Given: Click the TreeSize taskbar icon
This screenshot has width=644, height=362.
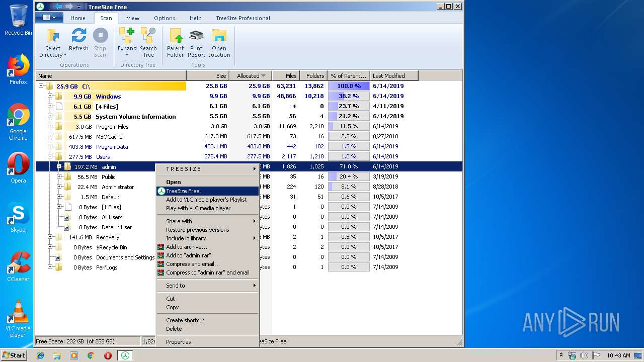Looking at the screenshot, I should [125, 355].
